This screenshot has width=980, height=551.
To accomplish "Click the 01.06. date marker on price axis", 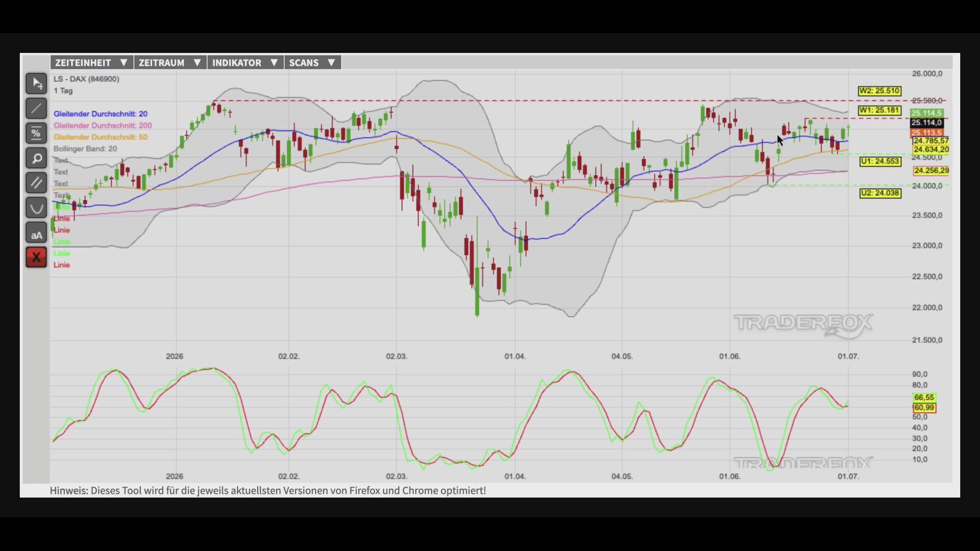I will point(729,356).
